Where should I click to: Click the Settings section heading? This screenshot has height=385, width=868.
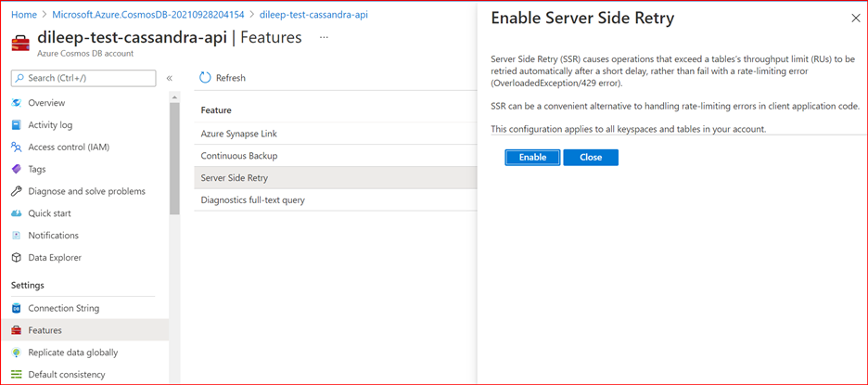click(28, 286)
